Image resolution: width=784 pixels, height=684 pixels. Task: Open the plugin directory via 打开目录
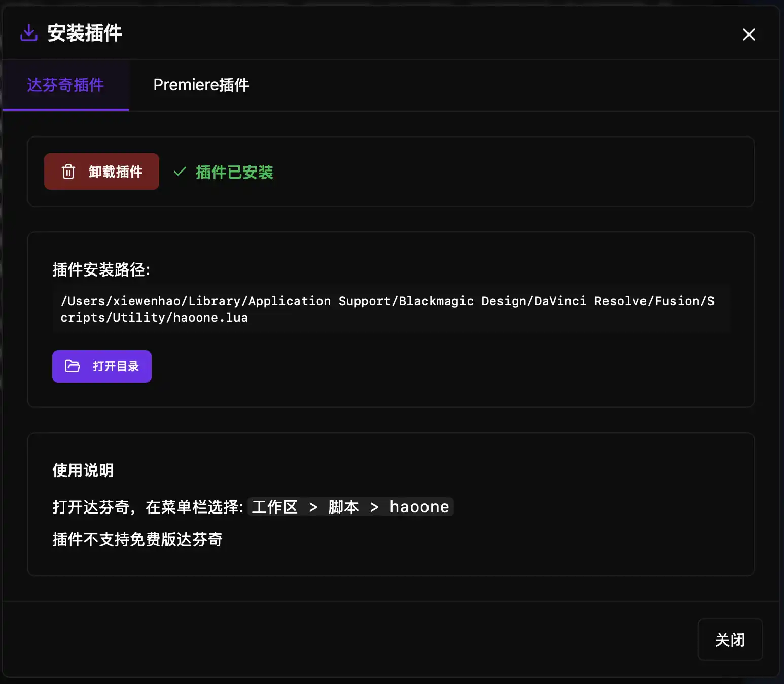[101, 366]
